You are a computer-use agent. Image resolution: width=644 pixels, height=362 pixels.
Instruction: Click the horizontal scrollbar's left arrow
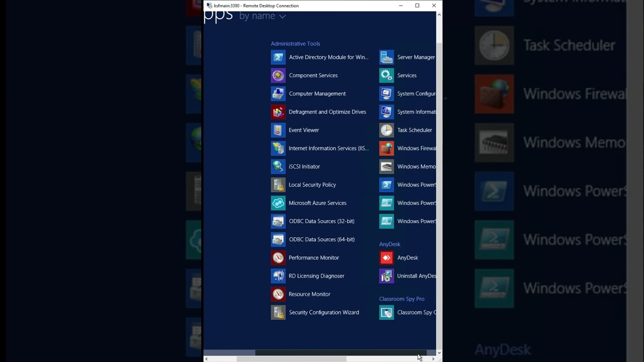pos(206,359)
